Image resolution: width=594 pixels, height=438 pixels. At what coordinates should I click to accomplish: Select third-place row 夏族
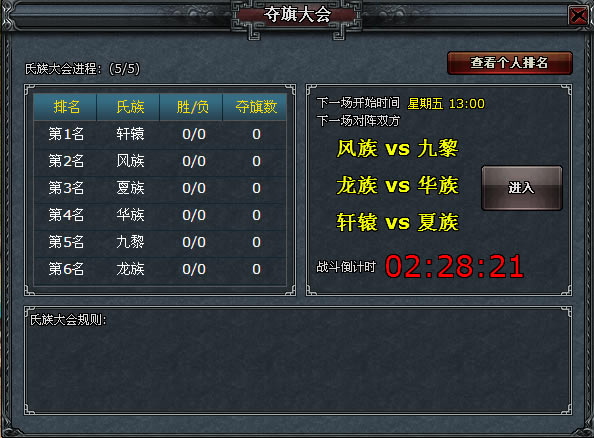click(160, 188)
